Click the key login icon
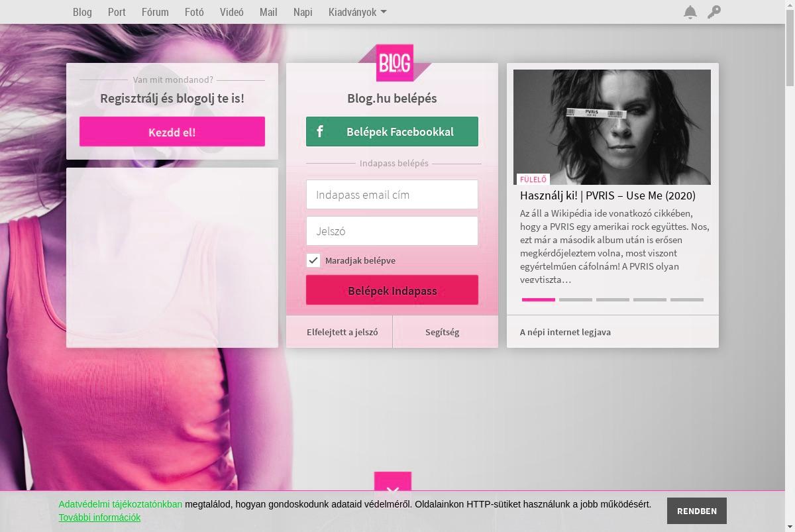795x532 pixels. tap(714, 12)
